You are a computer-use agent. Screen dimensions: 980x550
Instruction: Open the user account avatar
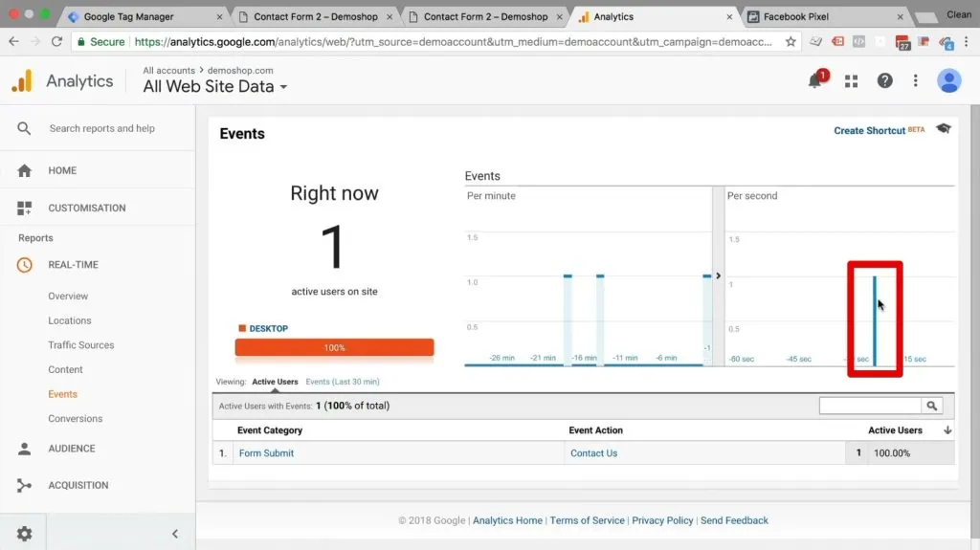948,80
